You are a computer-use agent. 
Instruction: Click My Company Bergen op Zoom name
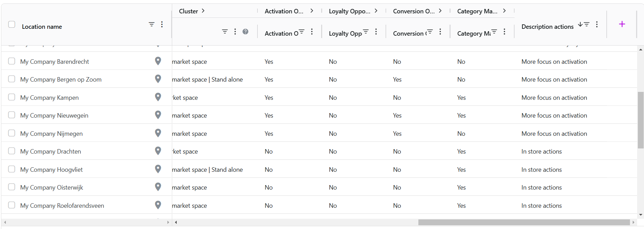point(61,80)
